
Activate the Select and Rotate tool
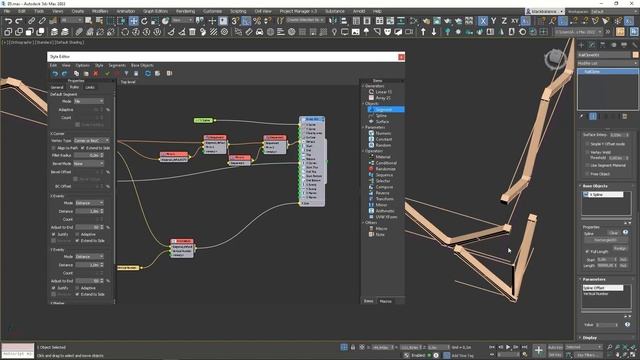[144, 21]
